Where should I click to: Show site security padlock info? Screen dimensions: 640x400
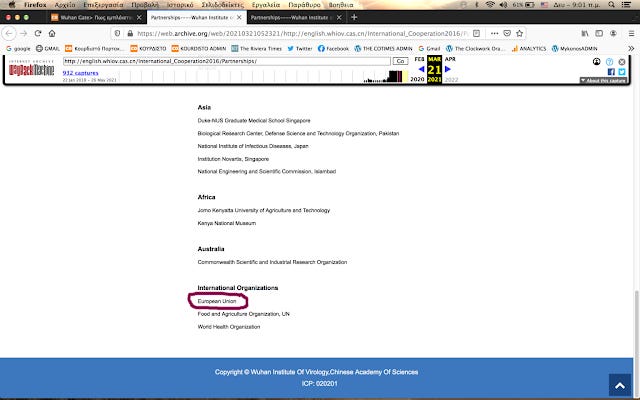point(130,33)
